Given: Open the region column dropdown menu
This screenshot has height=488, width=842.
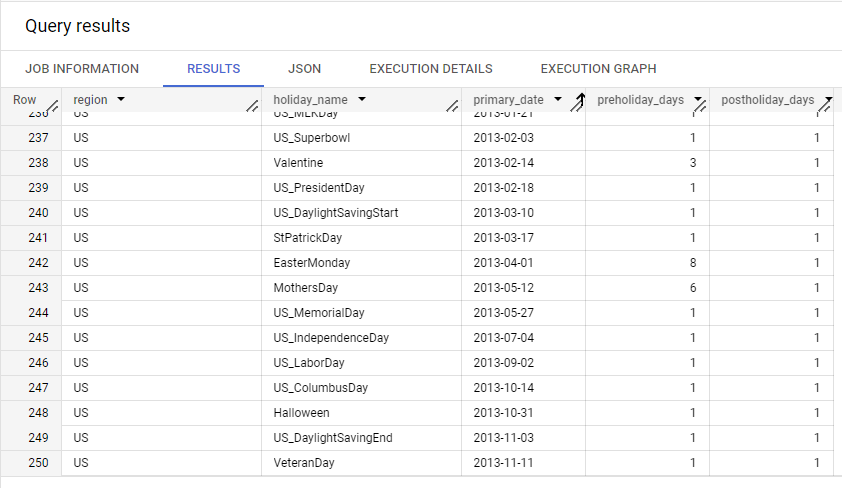Looking at the screenshot, I should [121, 100].
